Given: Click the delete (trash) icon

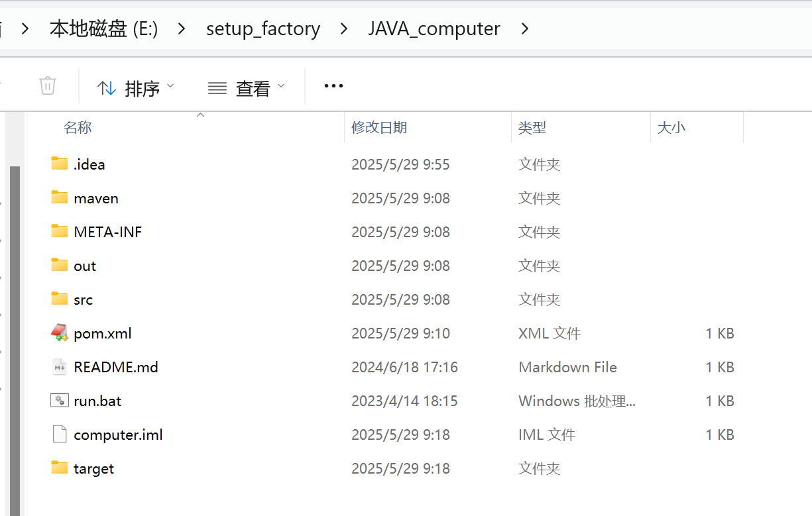Looking at the screenshot, I should [46, 85].
